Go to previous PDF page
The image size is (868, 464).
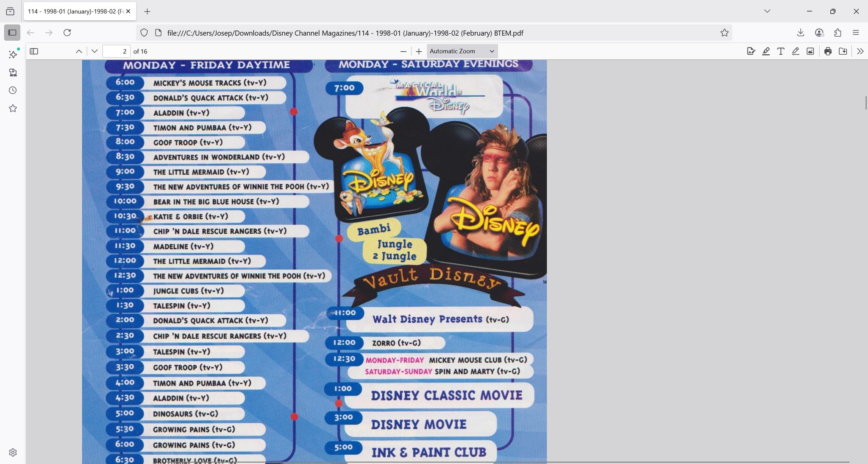79,51
